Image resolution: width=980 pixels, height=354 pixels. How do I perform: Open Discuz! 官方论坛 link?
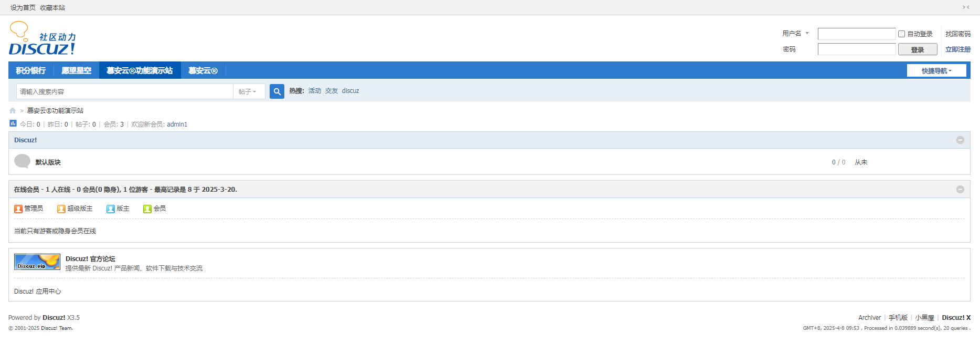pos(90,259)
